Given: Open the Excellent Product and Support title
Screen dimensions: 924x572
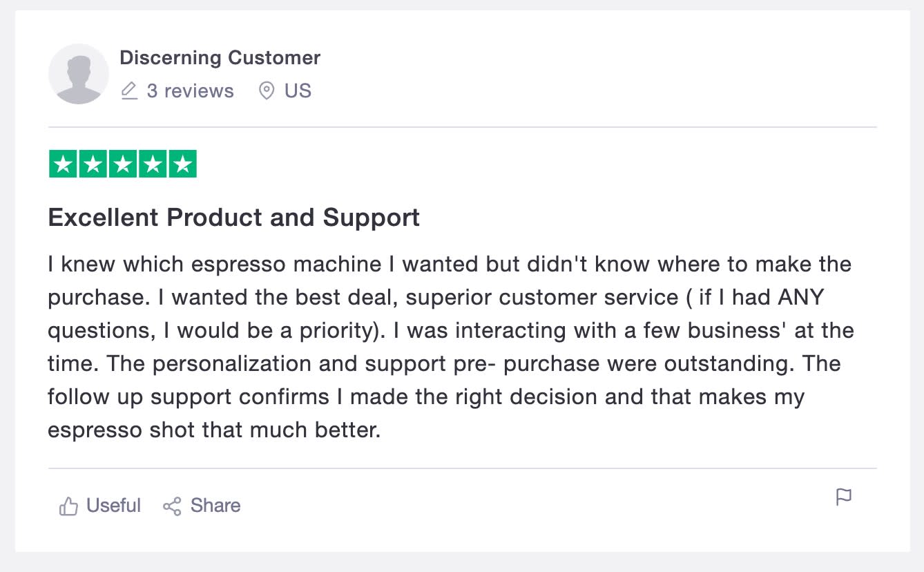Looking at the screenshot, I should [233, 218].
